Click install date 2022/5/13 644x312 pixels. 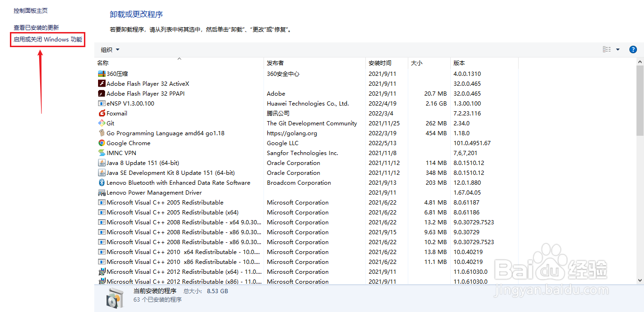coord(383,143)
